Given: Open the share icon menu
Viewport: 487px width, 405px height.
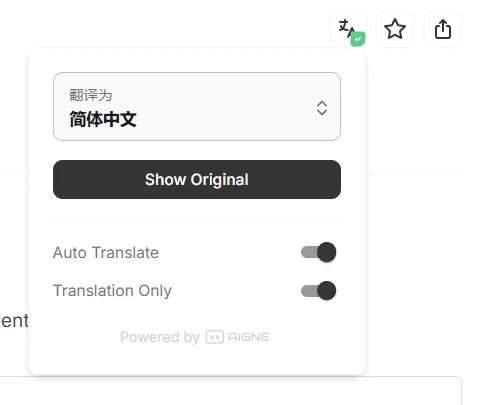Looking at the screenshot, I should [443, 29].
